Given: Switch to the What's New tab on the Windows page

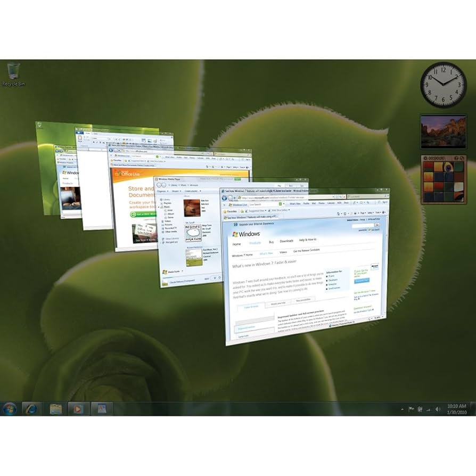Looking at the screenshot, I should coord(266,253).
